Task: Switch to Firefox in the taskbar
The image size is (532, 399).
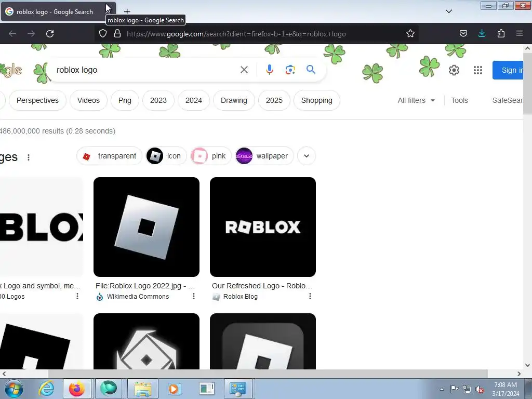Action: click(77, 389)
